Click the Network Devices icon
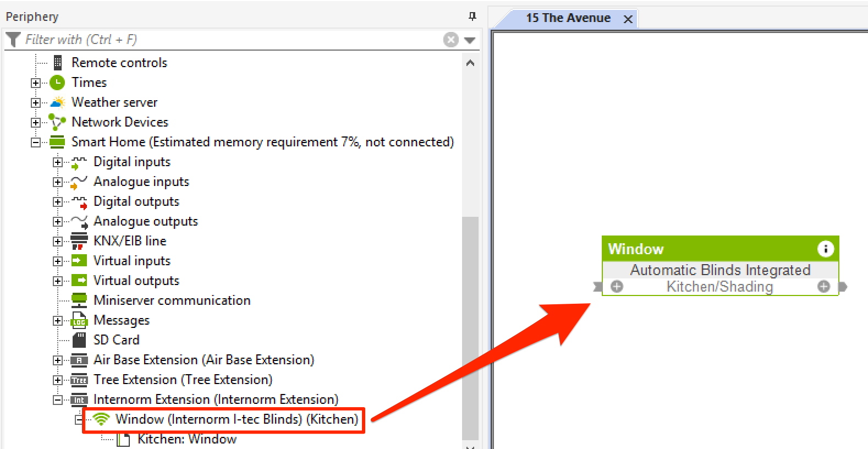868x449 pixels. [57, 122]
